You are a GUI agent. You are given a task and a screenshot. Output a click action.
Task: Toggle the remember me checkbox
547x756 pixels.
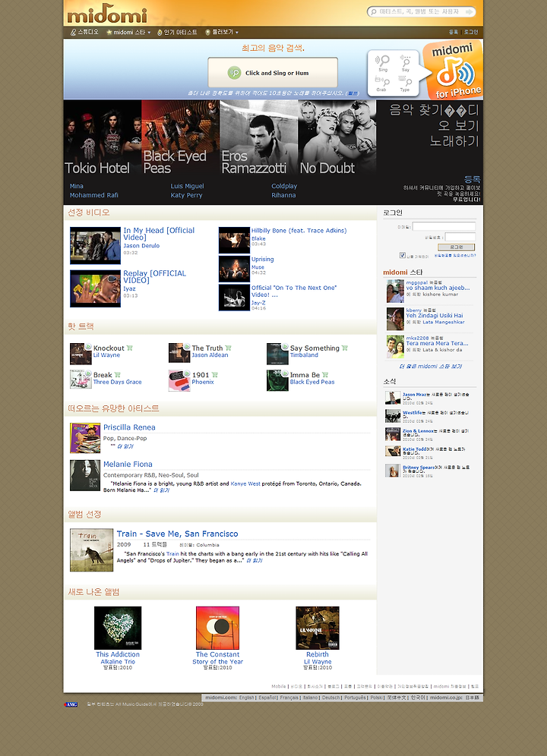pyautogui.click(x=402, y=255)
